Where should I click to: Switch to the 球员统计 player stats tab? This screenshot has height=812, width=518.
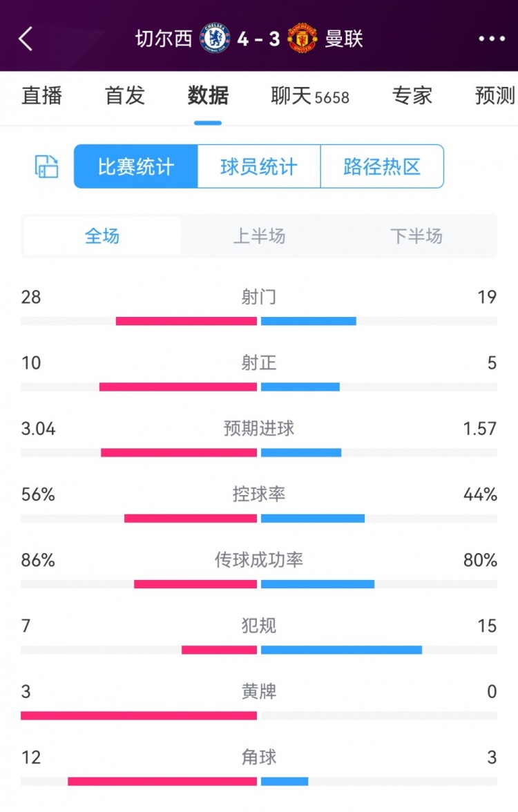(258, 166)
